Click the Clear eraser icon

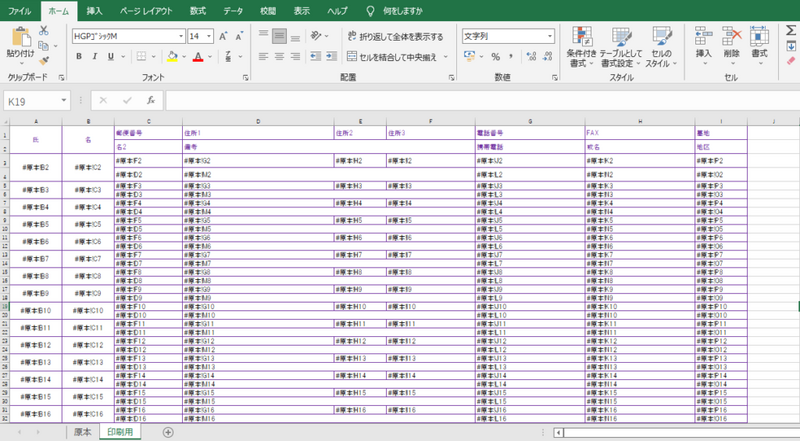(x=791, y=61)
